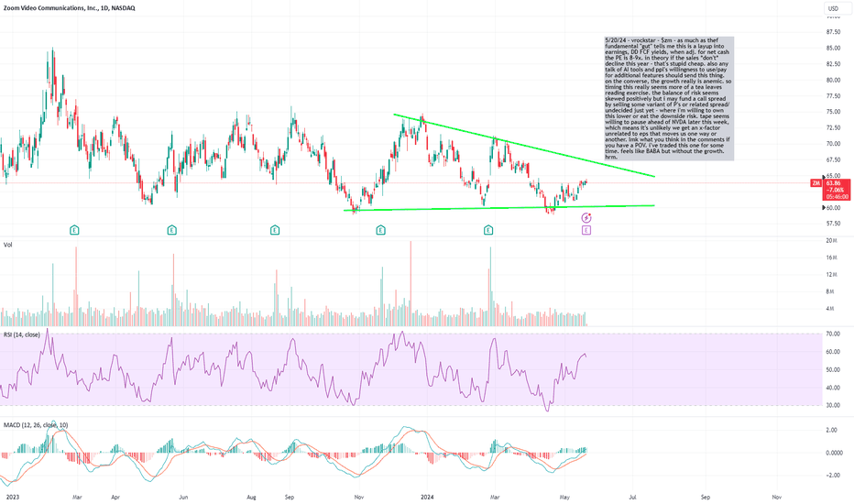854x504 pixels.
Task: Click the 87.50 price axis label
Action: click(833, 32)
